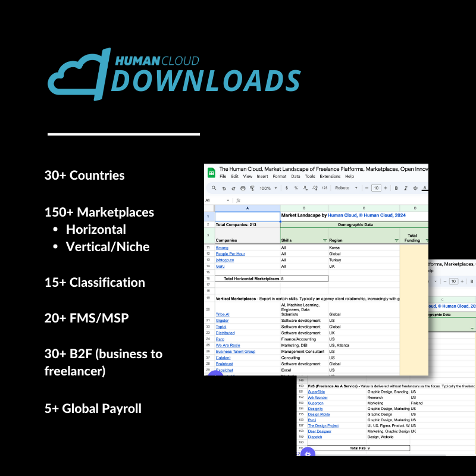
Task: Open the Data menu
Action: [x=295, y=176]
